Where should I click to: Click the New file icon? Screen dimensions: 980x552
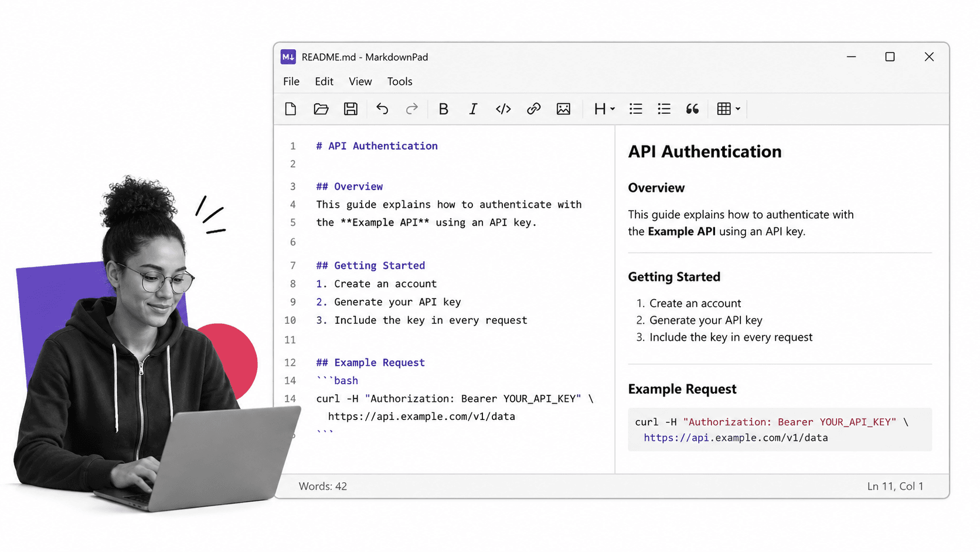tap(291, 109)
